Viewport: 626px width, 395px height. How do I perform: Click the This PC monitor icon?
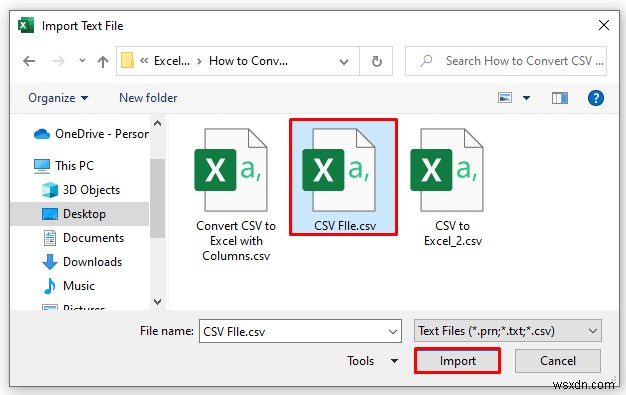click(x=42, y=166)
